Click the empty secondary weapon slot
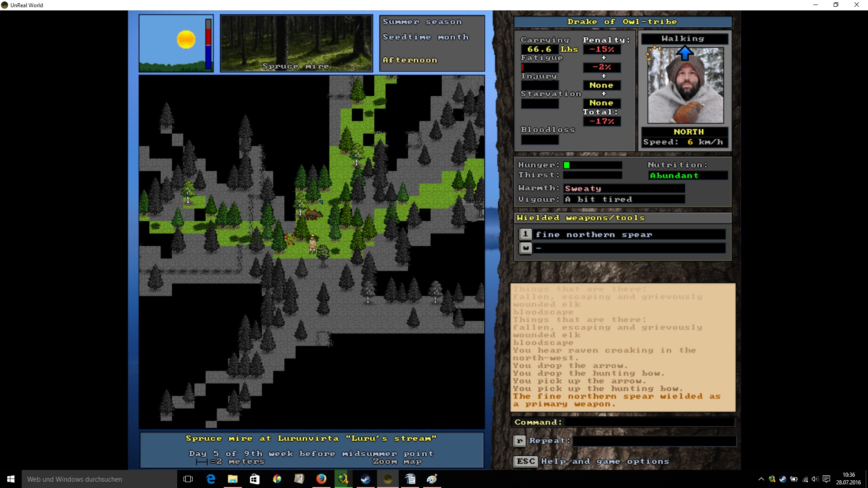This screenshot has height=488, width=868. click(x=630, y=248)
